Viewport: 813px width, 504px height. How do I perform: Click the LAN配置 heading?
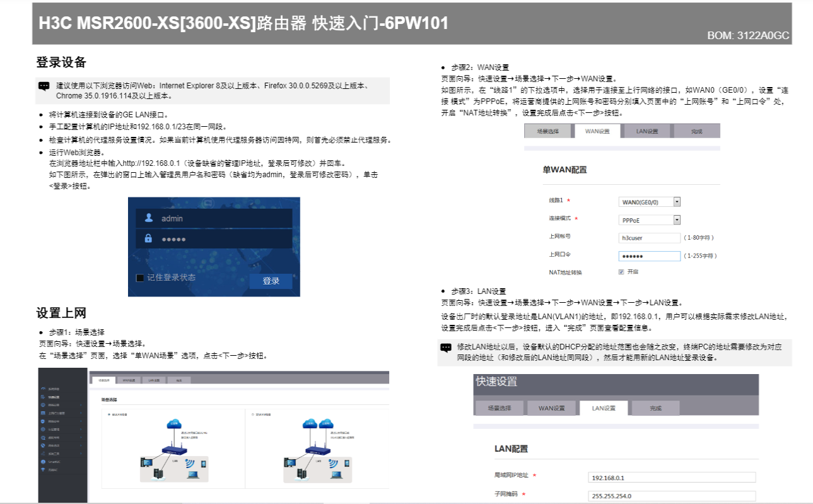[x=511, y=448]
